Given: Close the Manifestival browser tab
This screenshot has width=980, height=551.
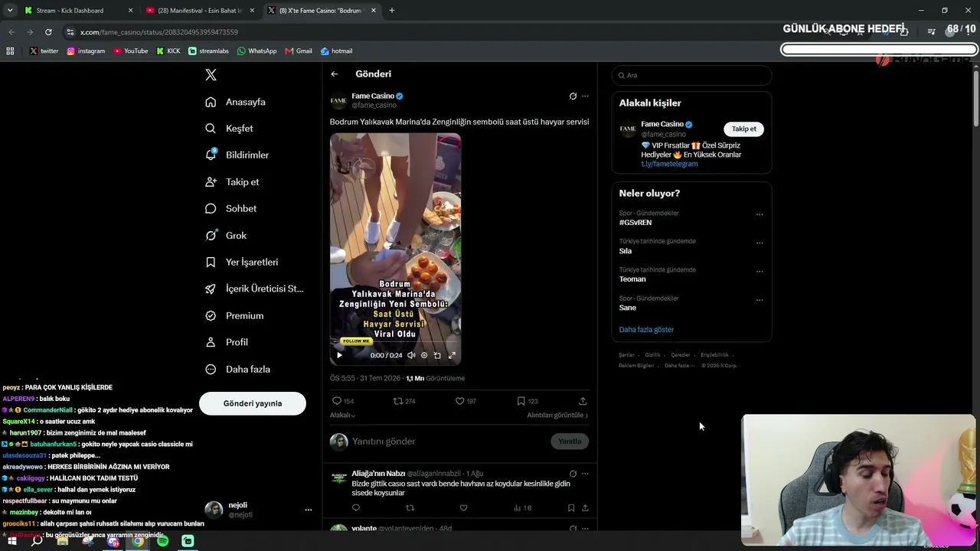Looking at the screenshot, I should click(x=252, y=11).
